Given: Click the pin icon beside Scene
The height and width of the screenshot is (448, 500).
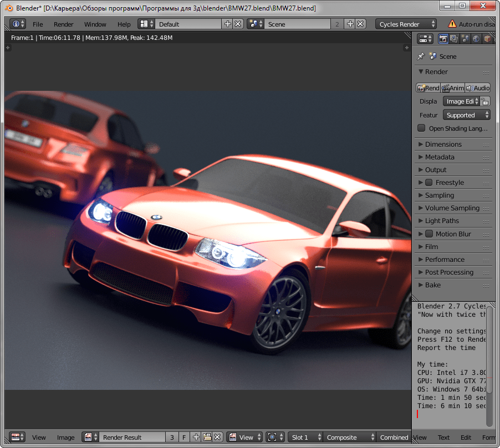Looking at the screenshot, I should click(x=421, y=56).
